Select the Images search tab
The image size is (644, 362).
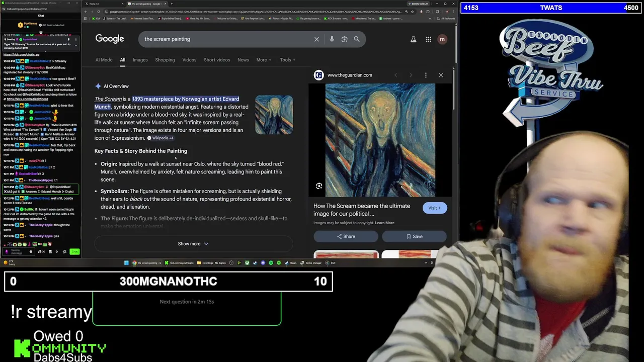pyautogui.click(x=140, y=60)
